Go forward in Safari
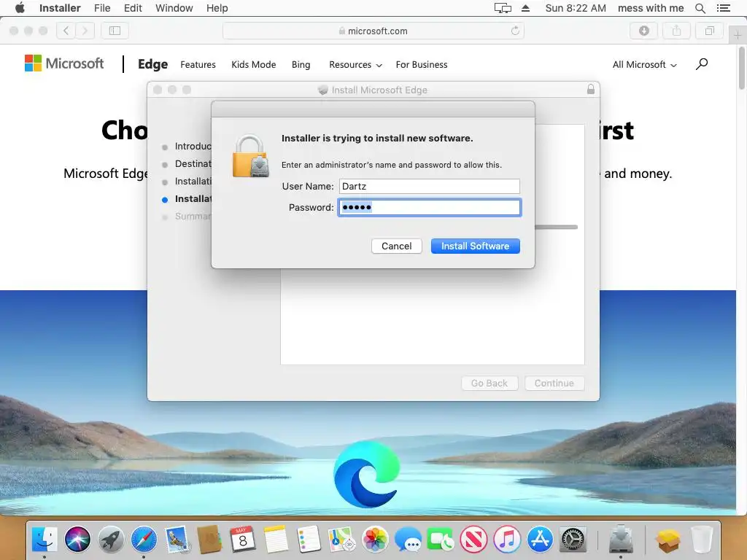The image size is (747, 560). (85, 31)
